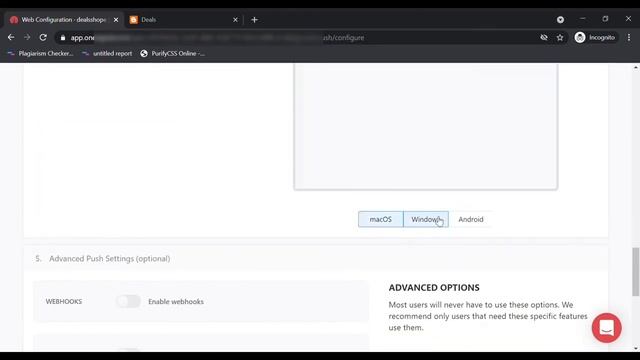Close the Web Configuration tab

[116, 20]
